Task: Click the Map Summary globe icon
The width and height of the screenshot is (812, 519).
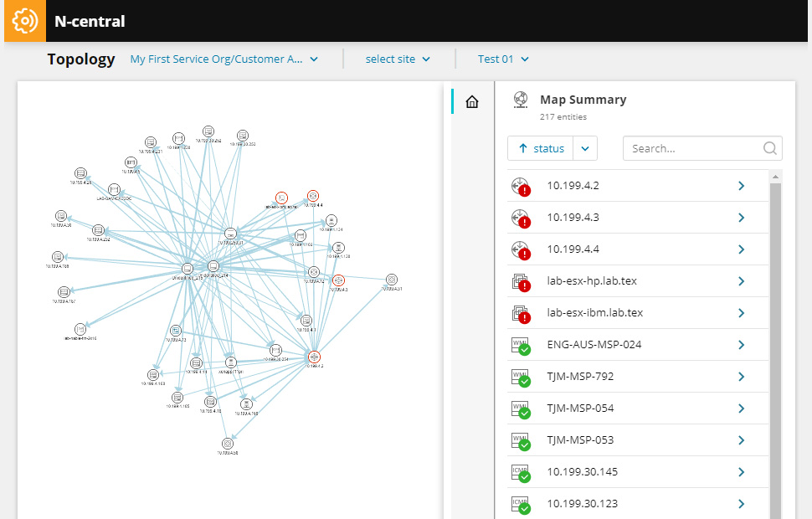Action: click(x=521, y=100)
